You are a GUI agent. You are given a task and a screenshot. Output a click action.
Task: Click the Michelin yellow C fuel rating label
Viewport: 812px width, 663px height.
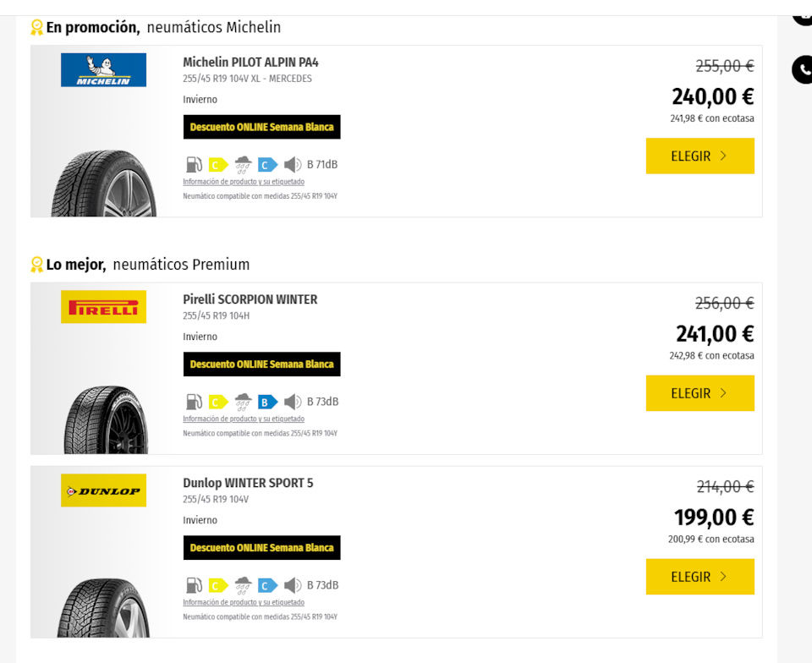(218, 164)
